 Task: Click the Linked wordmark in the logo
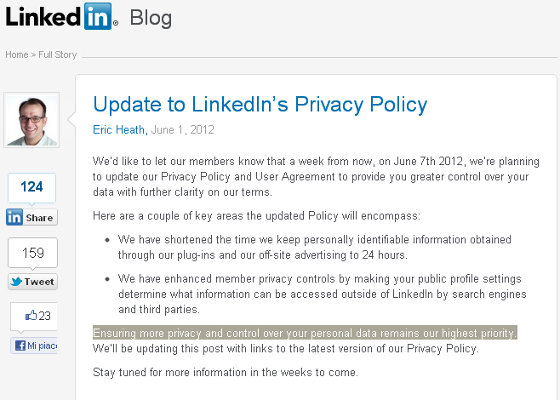(43, 16)
